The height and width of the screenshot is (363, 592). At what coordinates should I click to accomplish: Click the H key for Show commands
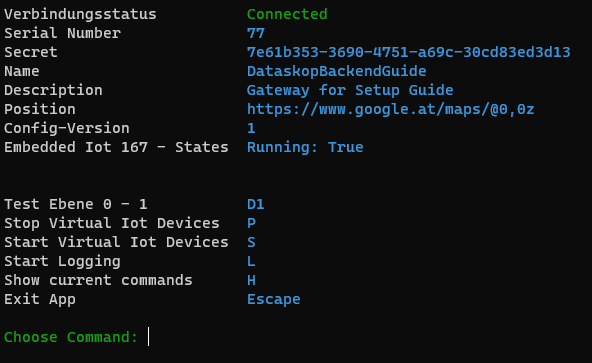(251, 280)
